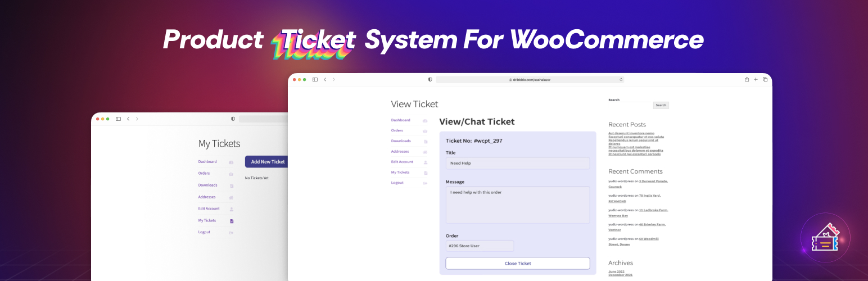Open new tab with plus icon

tap(756, 79)
